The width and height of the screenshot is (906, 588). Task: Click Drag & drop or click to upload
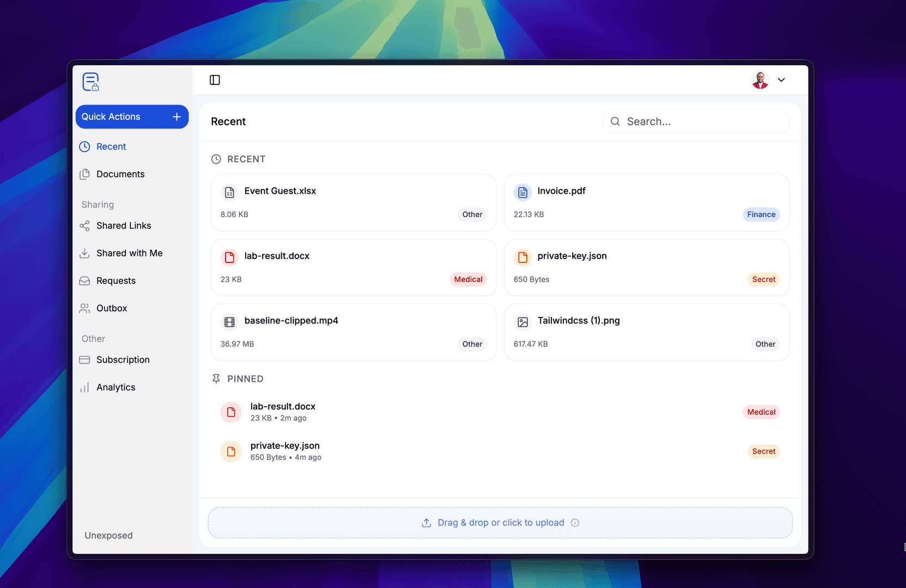(x=501, y=523)
